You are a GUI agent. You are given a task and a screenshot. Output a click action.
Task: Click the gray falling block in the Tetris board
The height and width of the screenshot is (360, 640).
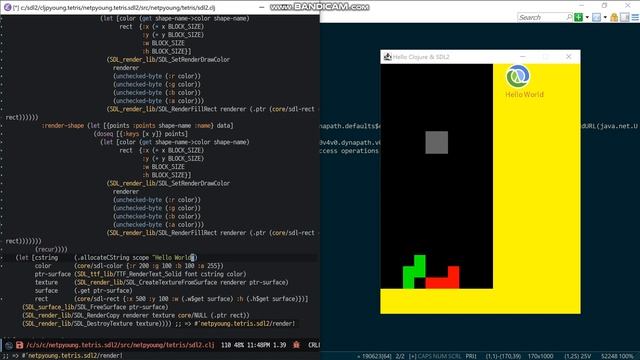tap(436, 142)
